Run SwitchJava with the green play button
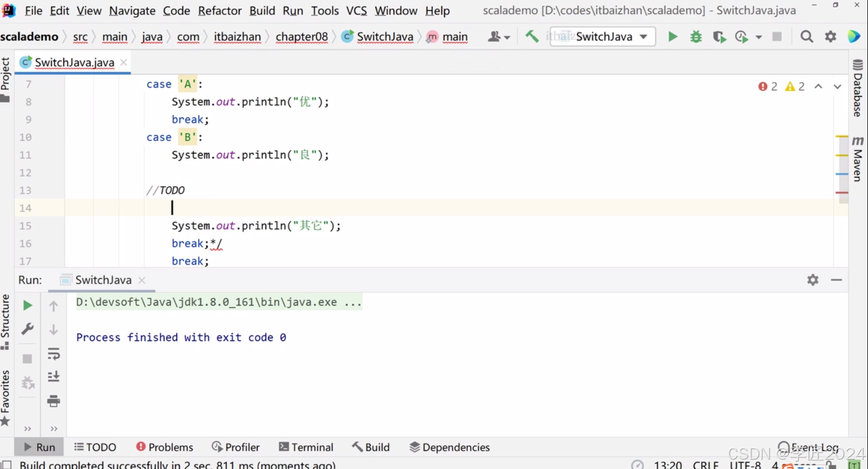Viewport: 868px width, 469px height. pyautogui.click(x=672, y=37)
